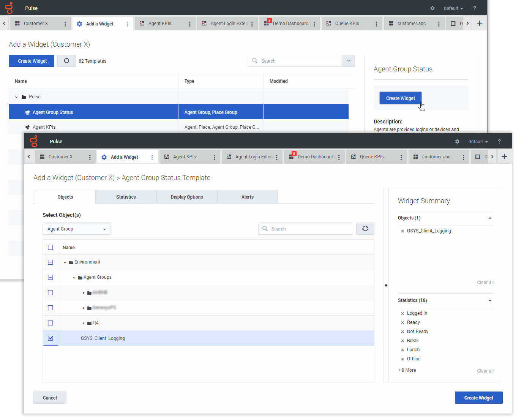
Task: Switch to the Statistics tab
Action: (x=126, y=197)
